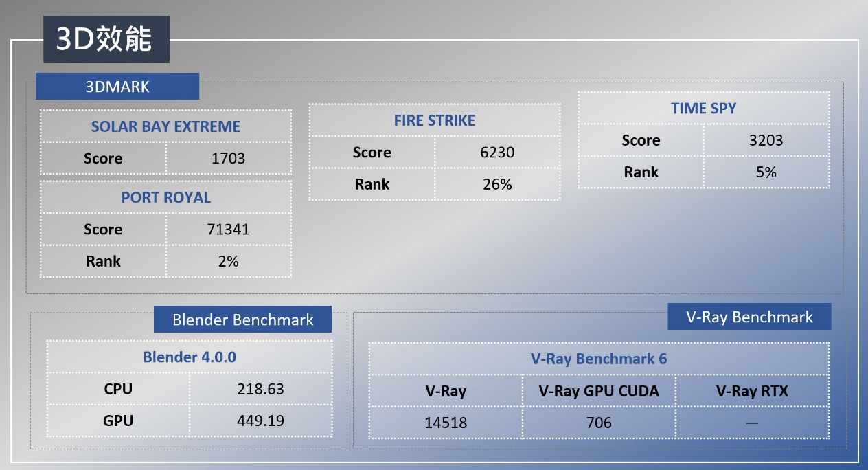
Task: Click the Port Royal rank 2% cell
Action: pyautogui.click(x=228, y=261)
